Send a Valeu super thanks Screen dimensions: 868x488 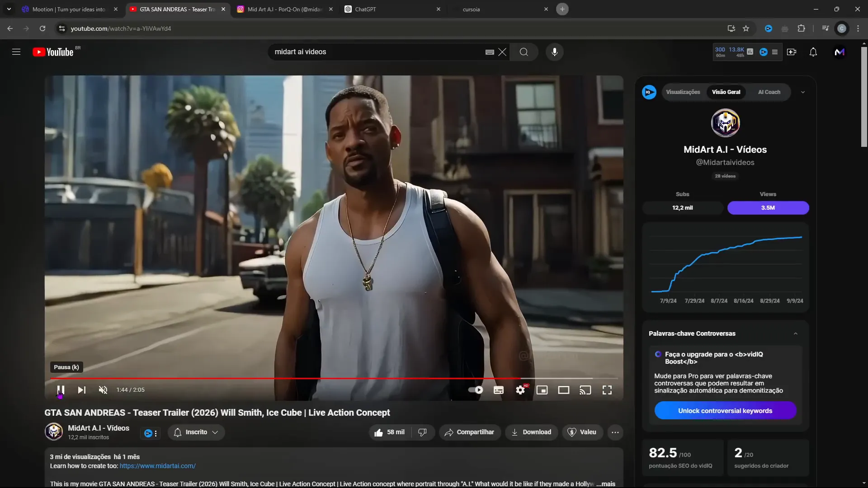coord(582,432)
